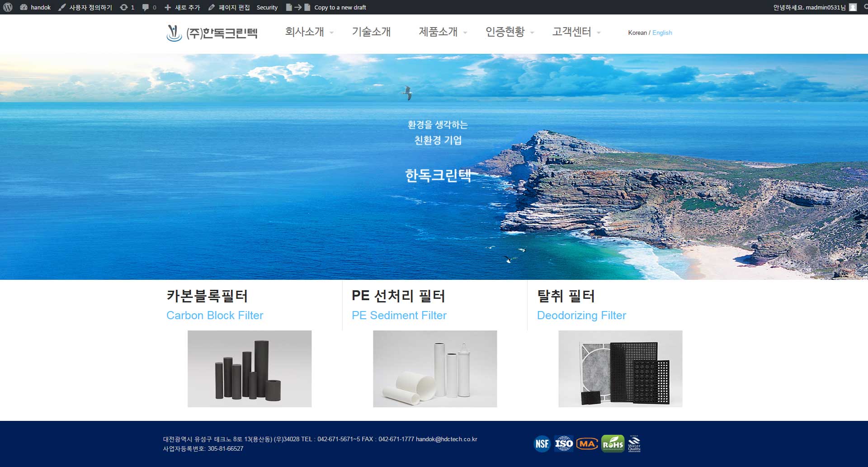
Task: Open 고객센터 navigation menu
Action: [571, 32]
